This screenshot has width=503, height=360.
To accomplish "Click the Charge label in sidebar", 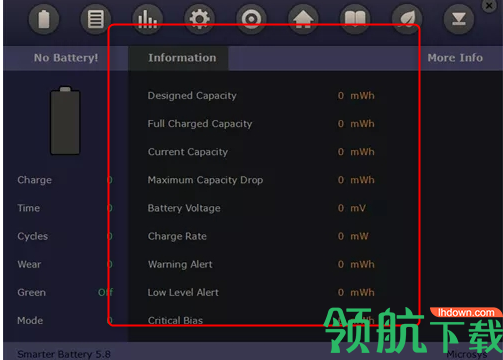I will click(35, 180).
